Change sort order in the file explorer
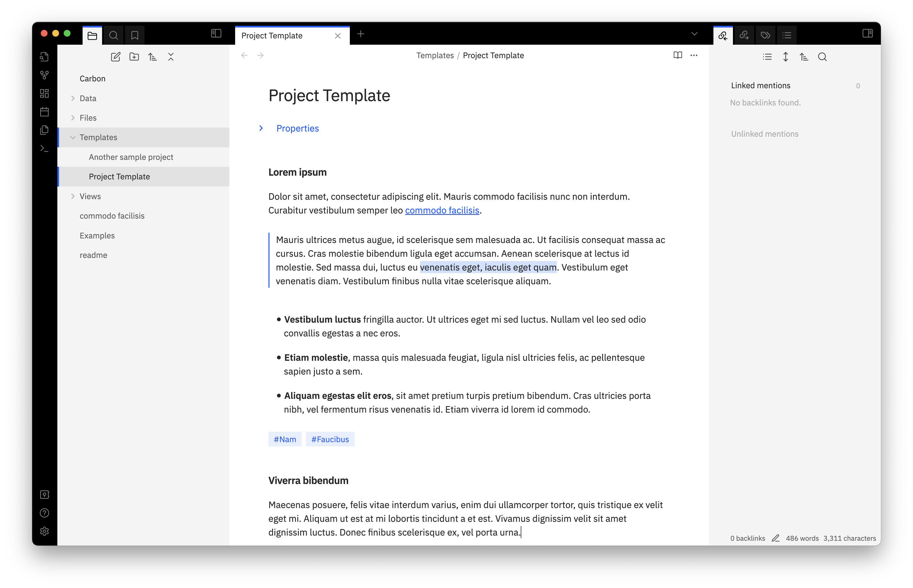913x588 pixels. pyautogui.click(x=153, y=56)
